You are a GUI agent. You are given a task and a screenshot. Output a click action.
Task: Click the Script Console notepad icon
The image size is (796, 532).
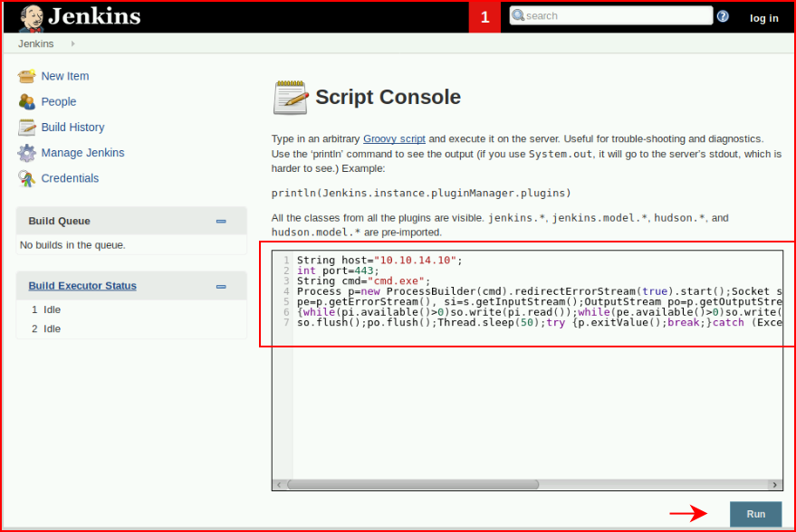click(x=291, y=97)
